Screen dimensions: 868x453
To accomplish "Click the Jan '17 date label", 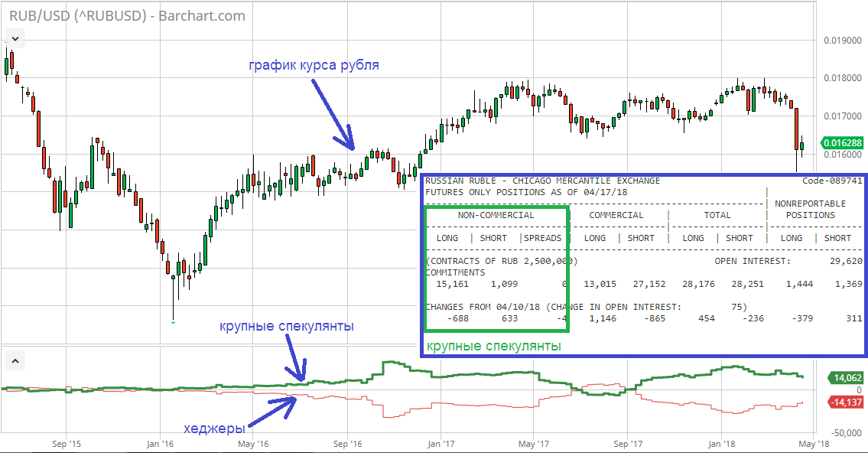I will (441, 444).
